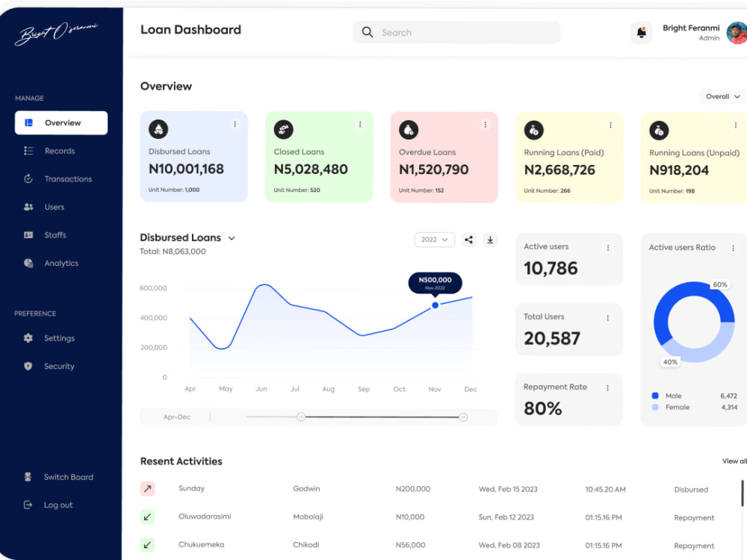Expand the Disbursed Loans chart type chevron

point(232,238)
